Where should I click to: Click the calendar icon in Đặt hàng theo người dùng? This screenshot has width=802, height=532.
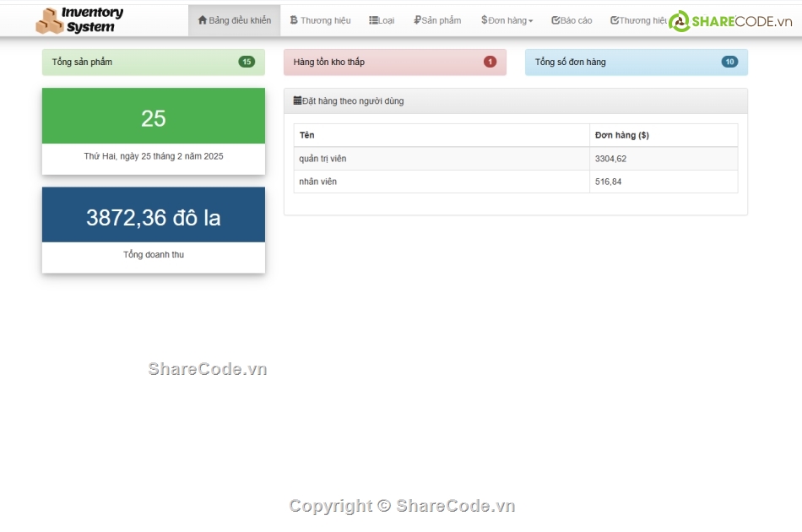[297, 100]
